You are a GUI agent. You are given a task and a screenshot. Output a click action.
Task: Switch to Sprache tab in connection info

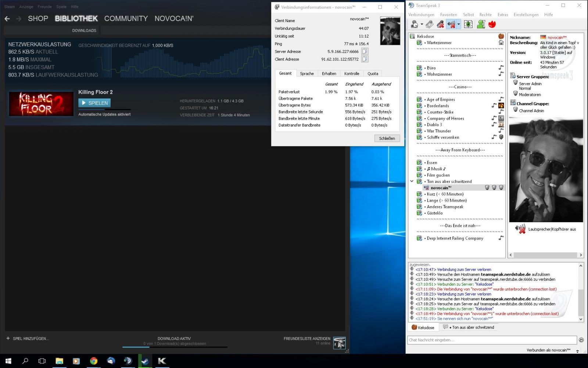click(x=307, y=74)
